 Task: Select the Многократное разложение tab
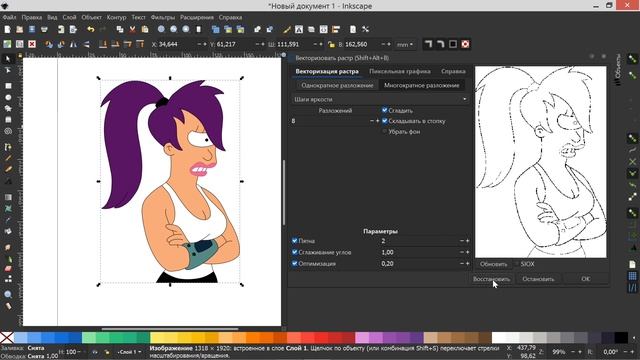point(422,85)
